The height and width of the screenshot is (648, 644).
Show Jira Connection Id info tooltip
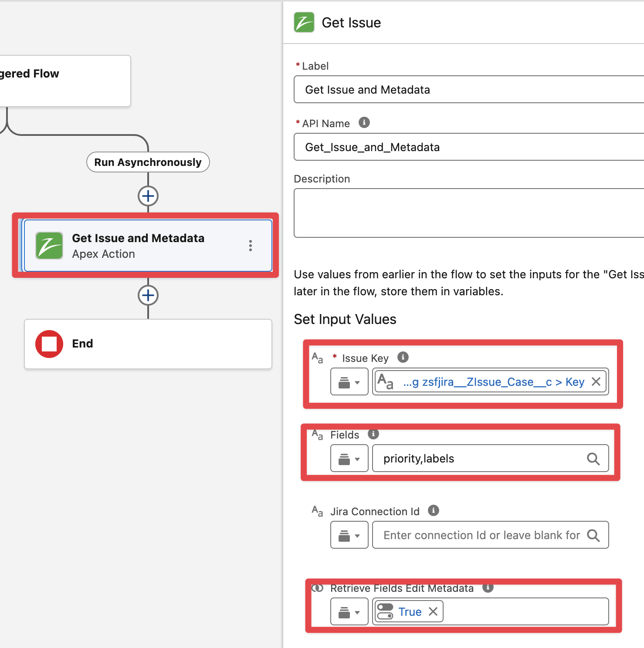tap(434, 510)
